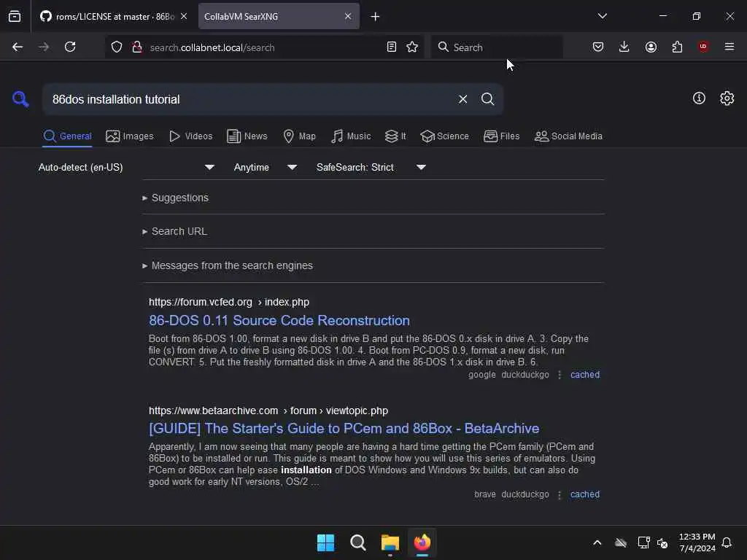This screenshot has width=747, height=560.
Task: Open a new browser tab
Action: click(376, 17)
